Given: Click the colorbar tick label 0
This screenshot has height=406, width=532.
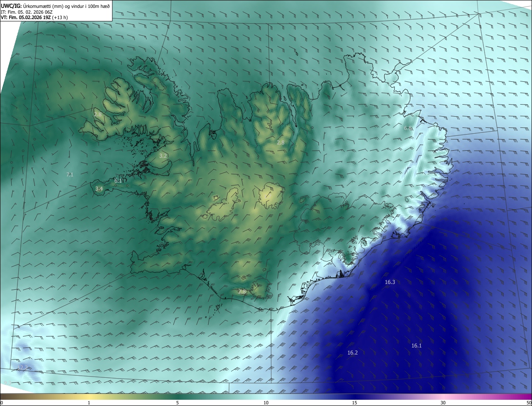Looking at the screenshot, I should [2, 403].
